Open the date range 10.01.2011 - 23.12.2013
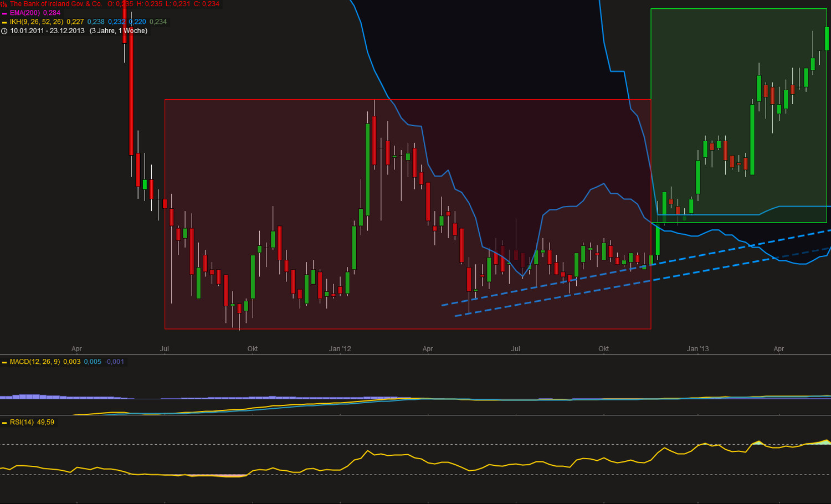 click(48, 31)
